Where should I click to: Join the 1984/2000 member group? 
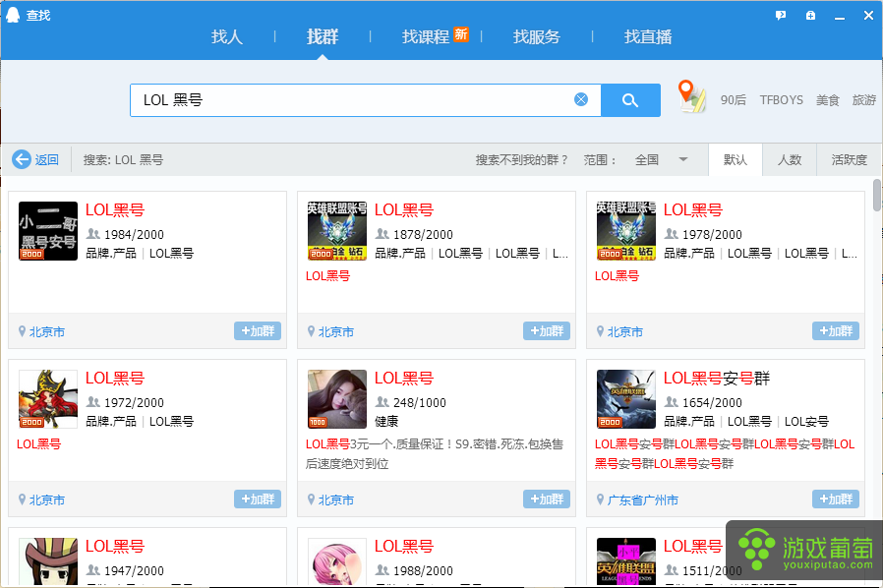(258, 331)
